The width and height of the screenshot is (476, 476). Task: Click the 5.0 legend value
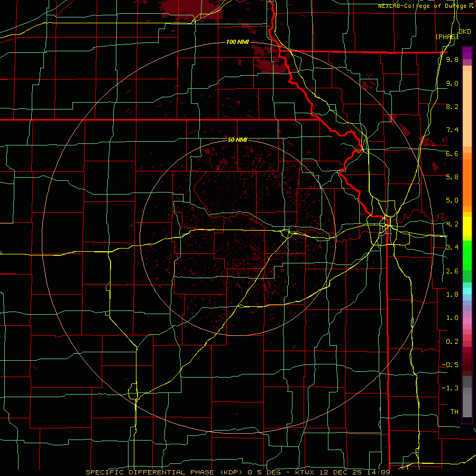(x=452, y=200)
